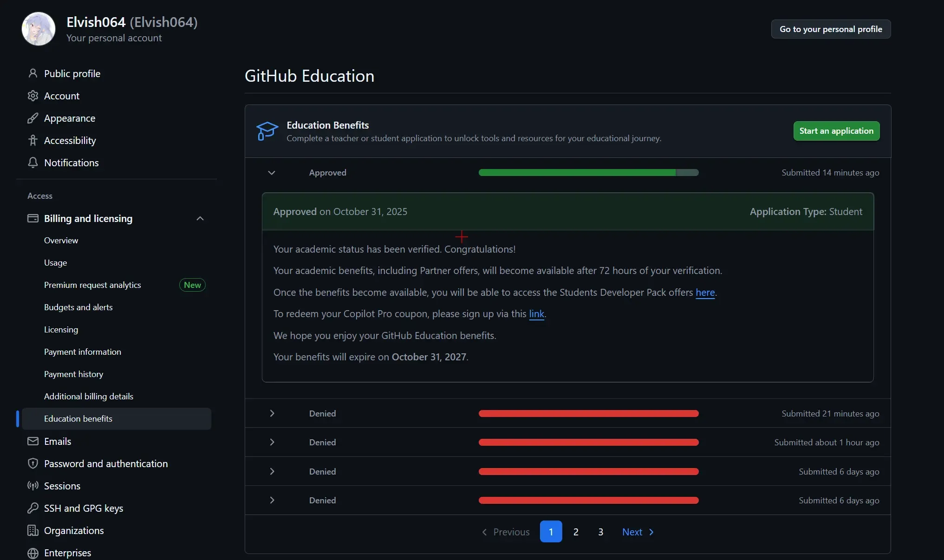Collapse the Billing and licensing section
This screenshot has width=944, height=560.
[x=200, y=218]
